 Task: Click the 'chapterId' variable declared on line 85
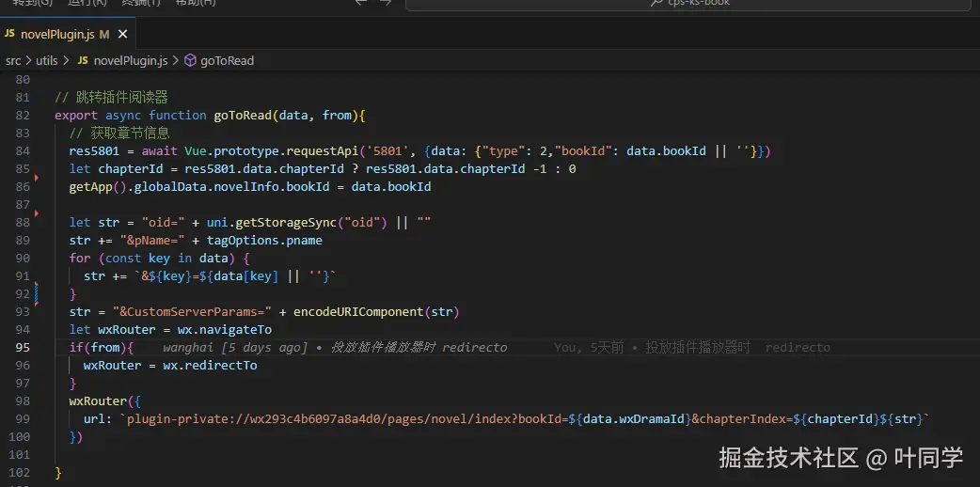pos(130,169)
